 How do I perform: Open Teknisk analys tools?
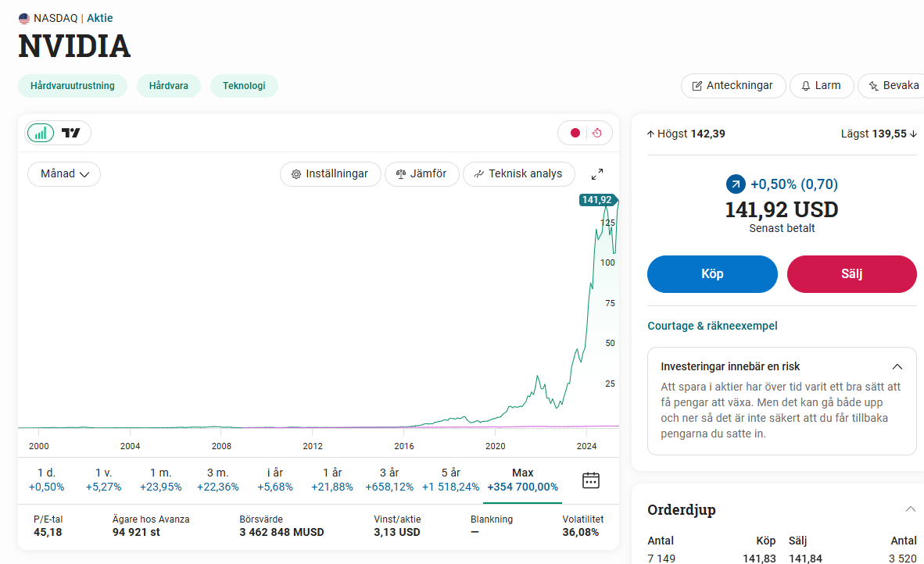[518, 174]
